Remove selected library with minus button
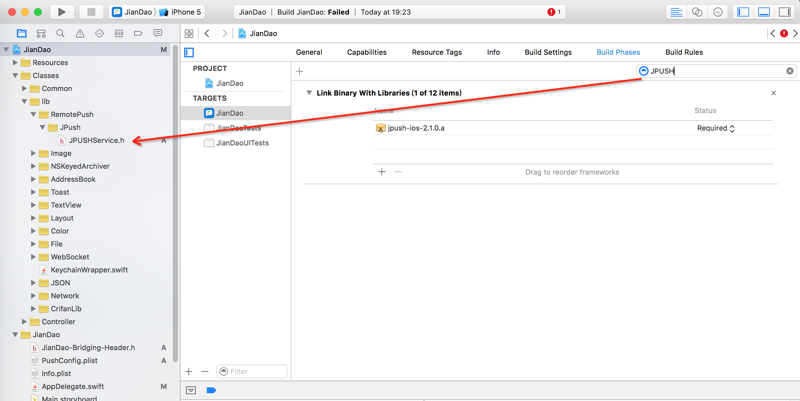Image resolution: width=800 pixels, height=401 pixels. pos(398,171)
